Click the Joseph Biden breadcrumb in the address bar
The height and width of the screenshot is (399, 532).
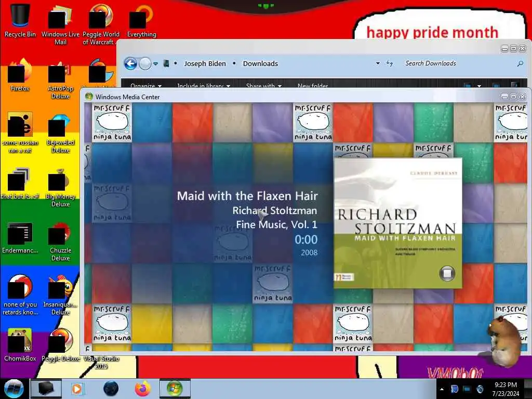pyautogui.click(x=205, y=63)
